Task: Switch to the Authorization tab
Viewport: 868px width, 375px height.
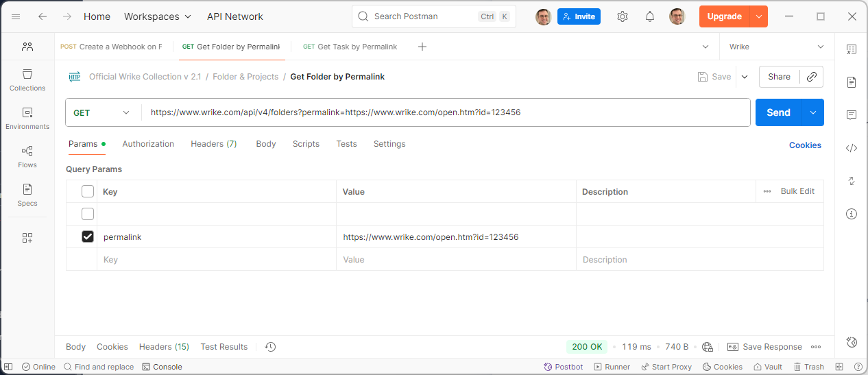Action: pyautogui.click(x=148, y=144)
